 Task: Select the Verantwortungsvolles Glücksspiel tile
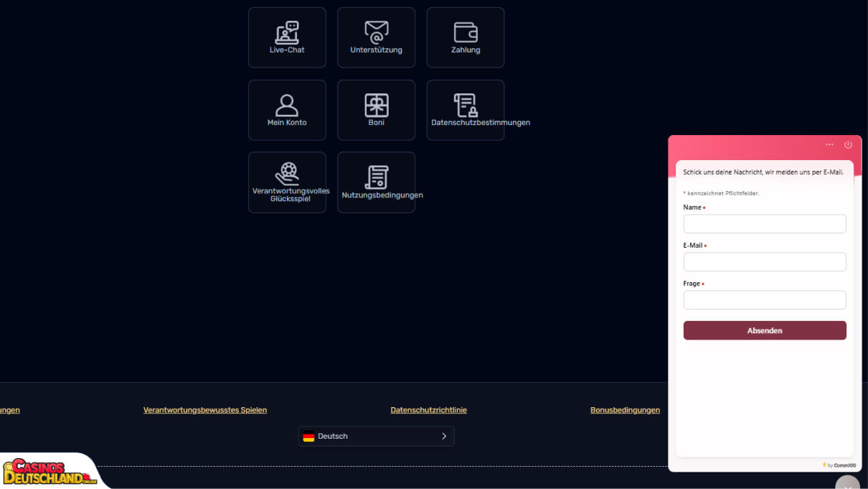[287, 182]
